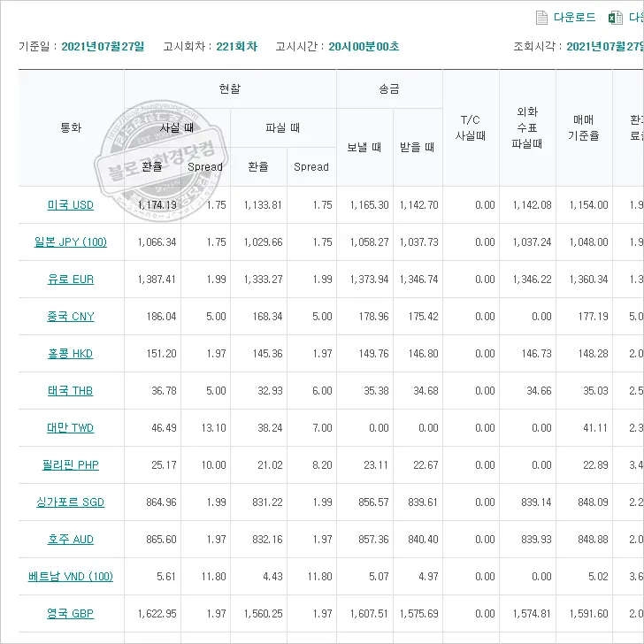644x644 pixels.
Task: Click JPY base rate 1,048.00
Action: click(x=588, y=242)
